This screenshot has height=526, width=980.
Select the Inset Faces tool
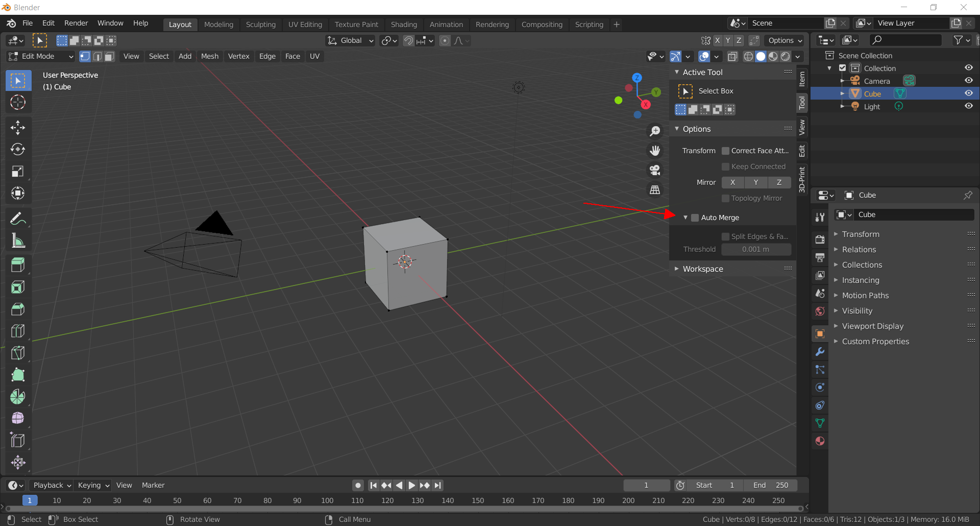tap(18, 287)
